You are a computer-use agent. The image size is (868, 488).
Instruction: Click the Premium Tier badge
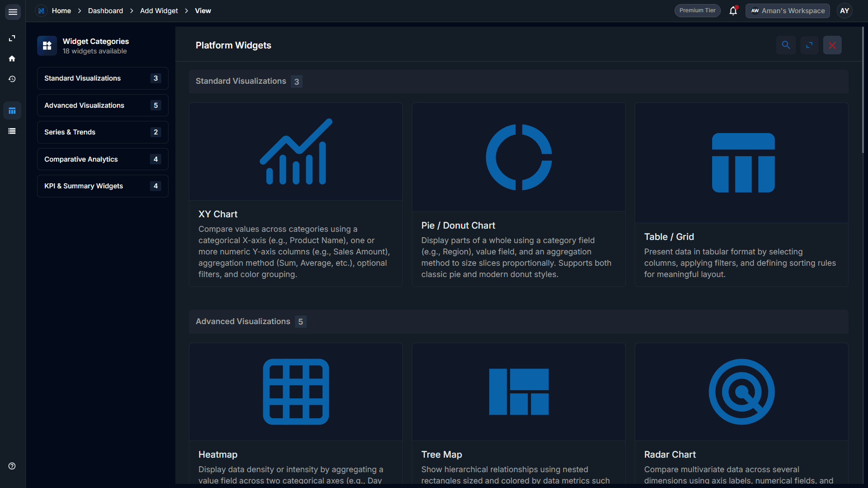(697, 10)
